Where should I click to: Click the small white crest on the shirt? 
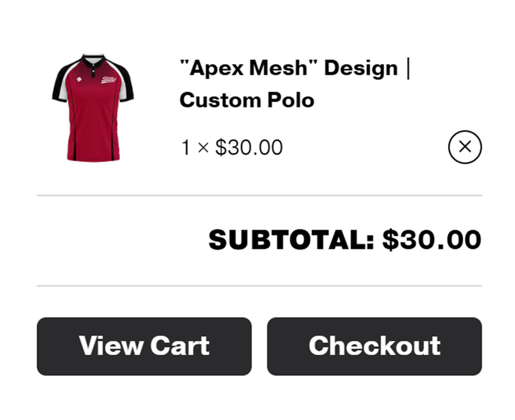click(78, 79)
